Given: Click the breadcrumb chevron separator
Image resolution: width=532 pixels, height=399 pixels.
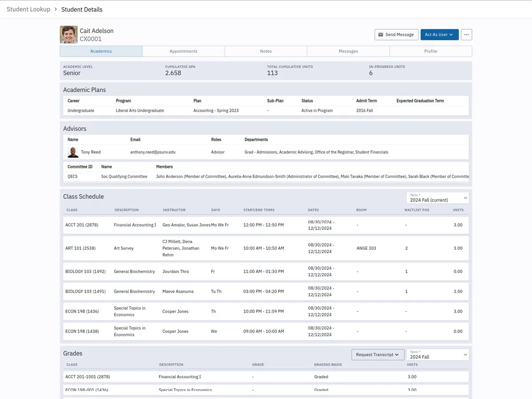Looking at the screenshot, I should [56, 9].
